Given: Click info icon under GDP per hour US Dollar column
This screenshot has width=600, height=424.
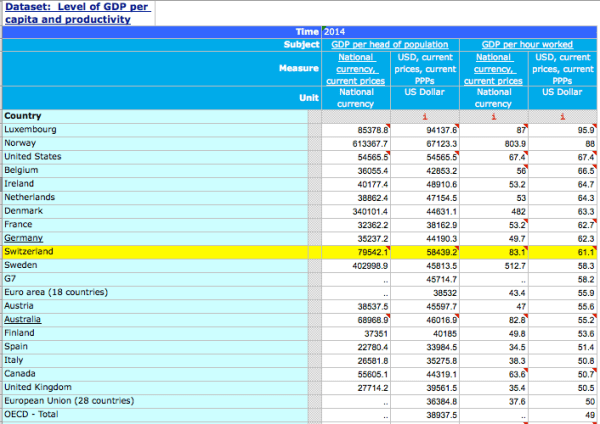Looking at the screenshot, I should pyautogui.click(x=563, y=116).
